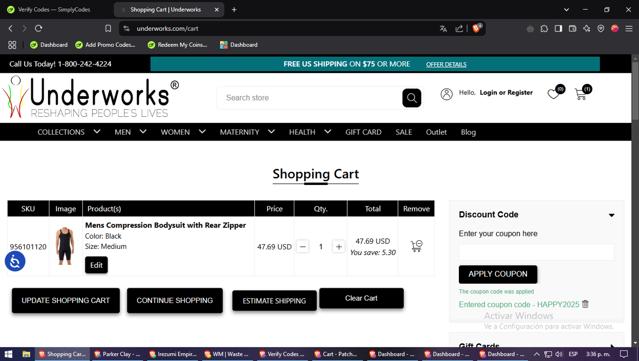Image resolution: width=639 pixels, height=361 pixels.
Task: Click the VPN shield icon in toolbar
Action: pyautogui.click(x=601, y=29)
